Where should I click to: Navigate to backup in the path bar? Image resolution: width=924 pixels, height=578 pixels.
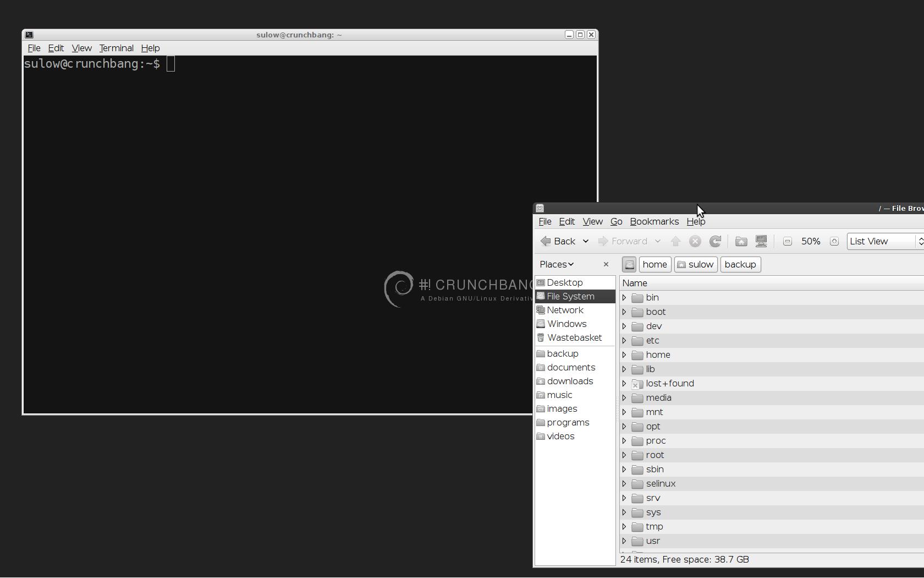(x=740, y=264)
